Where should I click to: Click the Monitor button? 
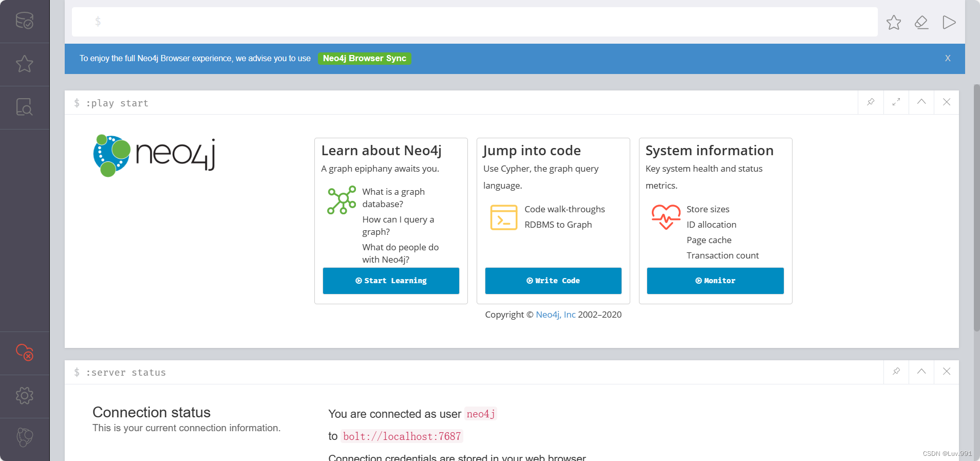coord(715,281)
